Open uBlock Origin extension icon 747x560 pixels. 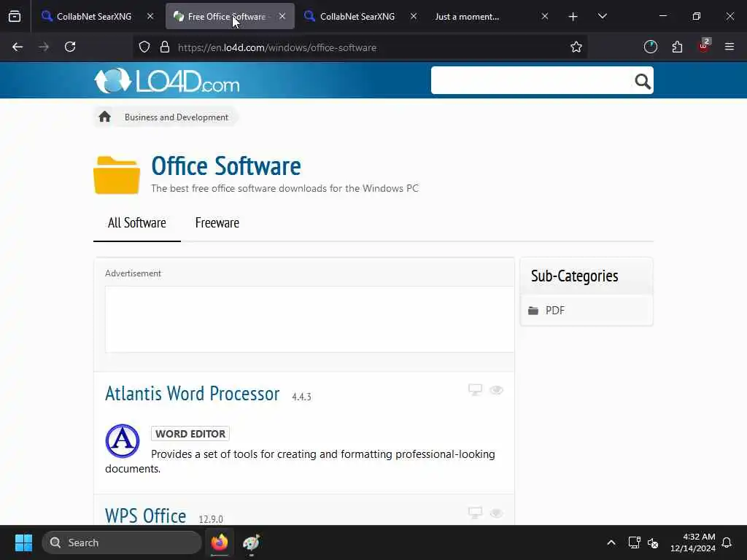click(704, 46)
